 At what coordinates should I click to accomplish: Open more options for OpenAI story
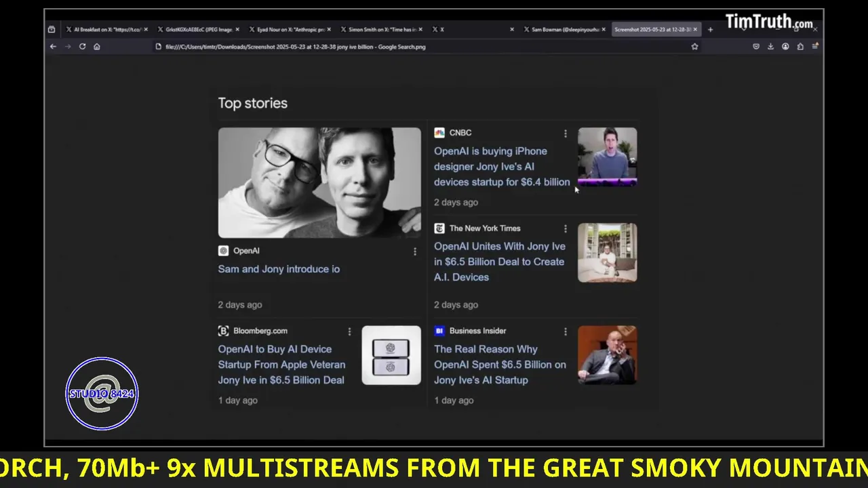pyautogui.click(x=415, y=251)
